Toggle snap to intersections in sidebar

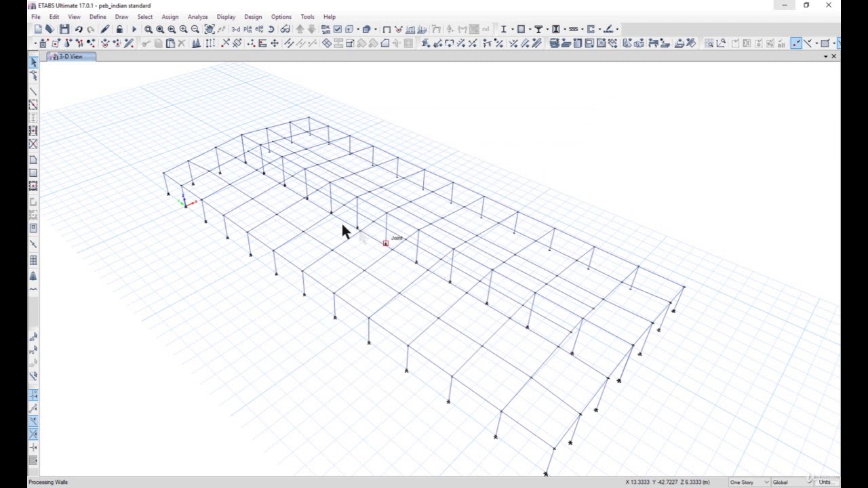[x=33, y=434]
